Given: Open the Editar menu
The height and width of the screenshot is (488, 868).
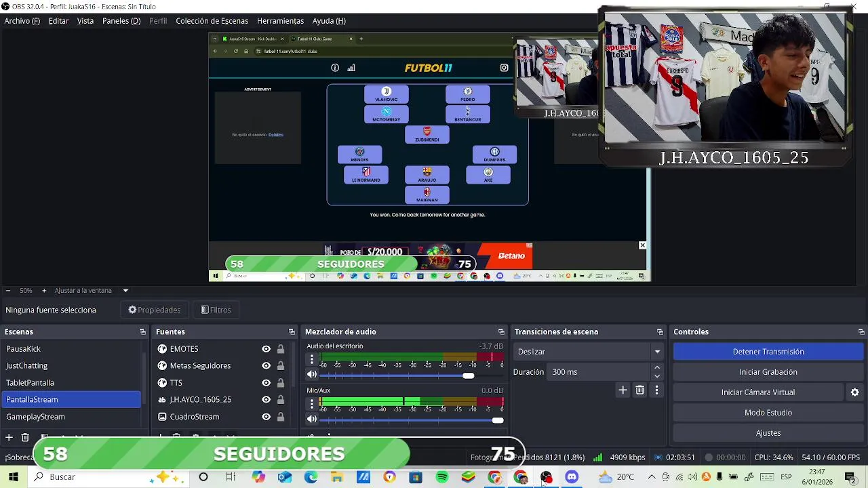Looking at the screenshot, I should coord(58,21).
